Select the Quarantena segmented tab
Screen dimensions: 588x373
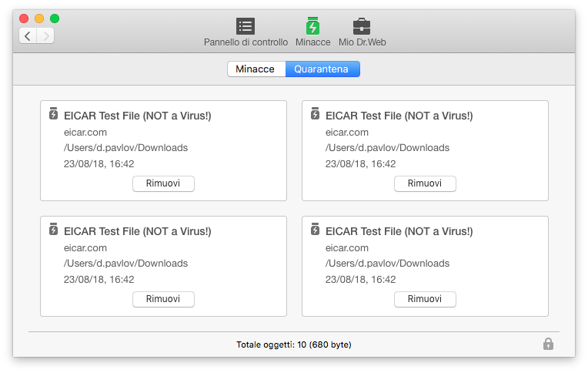click(322, 69)
